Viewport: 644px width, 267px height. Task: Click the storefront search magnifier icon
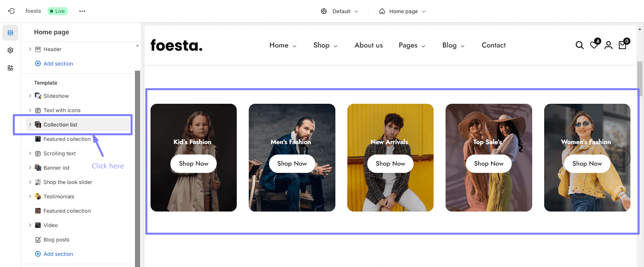[579, 45]
